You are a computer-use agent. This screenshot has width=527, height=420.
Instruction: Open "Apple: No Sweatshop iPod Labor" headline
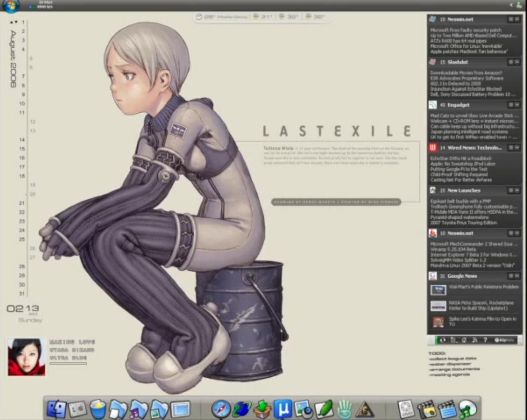[x=463, y=164]
